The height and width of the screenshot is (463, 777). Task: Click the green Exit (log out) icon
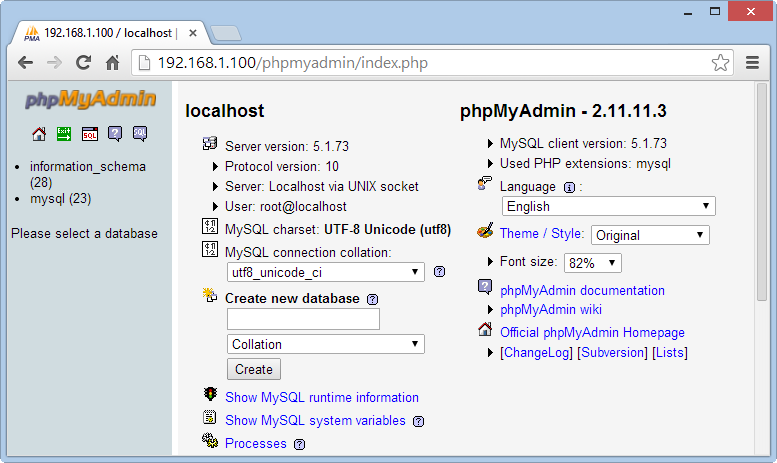pyautogui.click(x=64, y=133)
